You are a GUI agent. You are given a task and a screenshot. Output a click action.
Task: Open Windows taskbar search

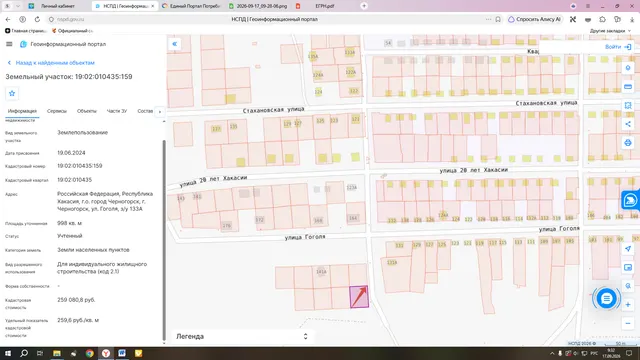(x=24, y=353)
